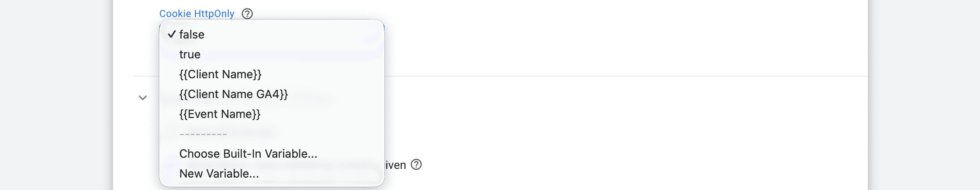Screen dimensions: 980x190
Task: Select the {{Client Name GA4}} variable option
Action: 233,94
